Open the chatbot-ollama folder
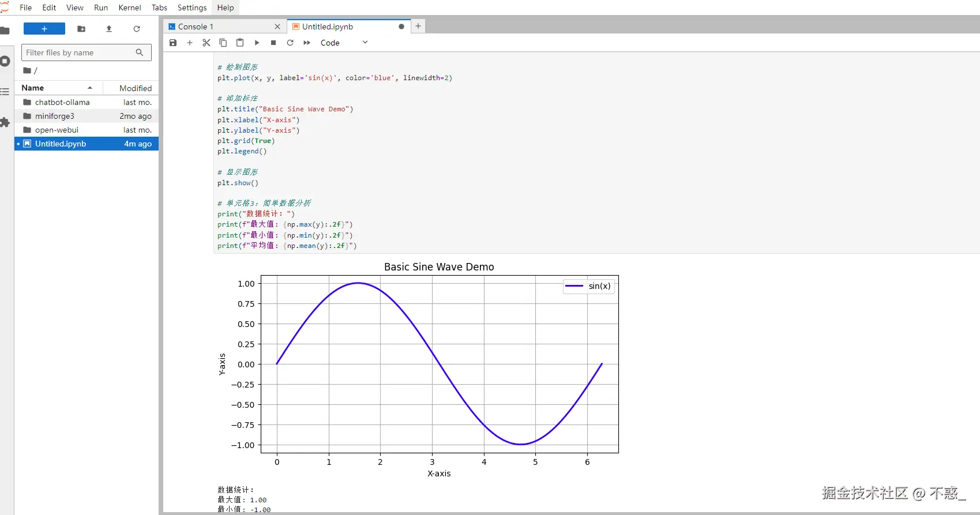 (62, 102)
